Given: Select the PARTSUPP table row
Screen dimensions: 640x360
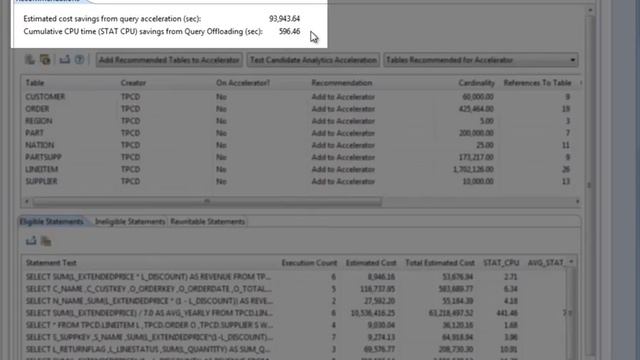Looking at the screenshot, I should (x=300, y=157).
